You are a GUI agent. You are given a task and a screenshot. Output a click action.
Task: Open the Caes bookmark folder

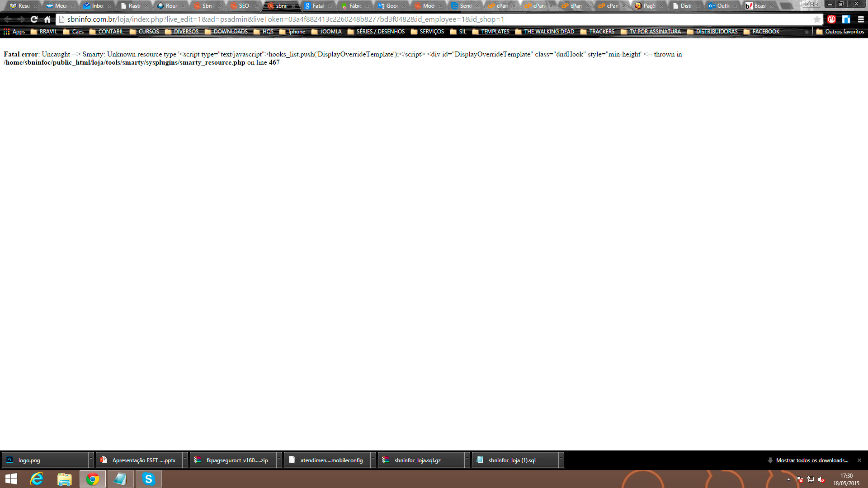[x=73, y=32]
